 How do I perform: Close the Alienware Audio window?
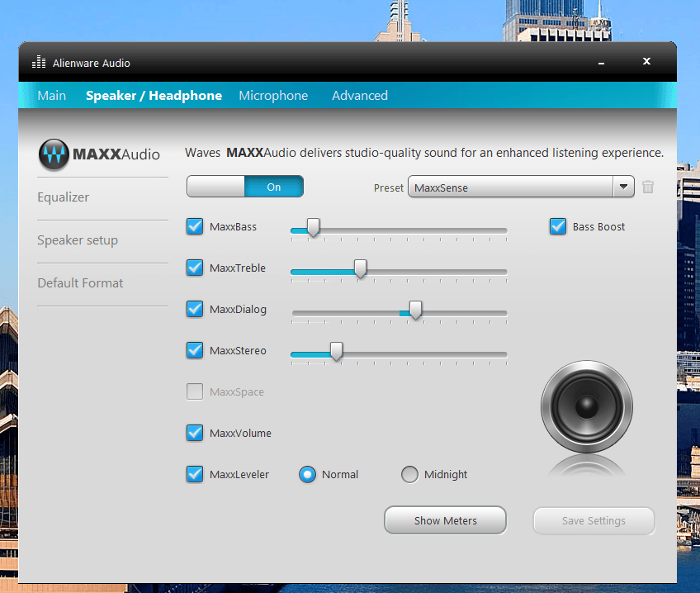pyautogui.click(x=646, y=62)
